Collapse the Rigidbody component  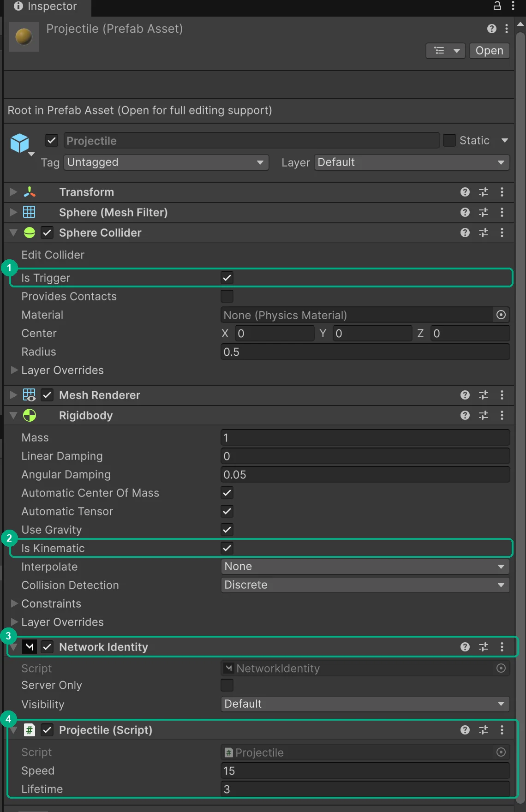14,415
